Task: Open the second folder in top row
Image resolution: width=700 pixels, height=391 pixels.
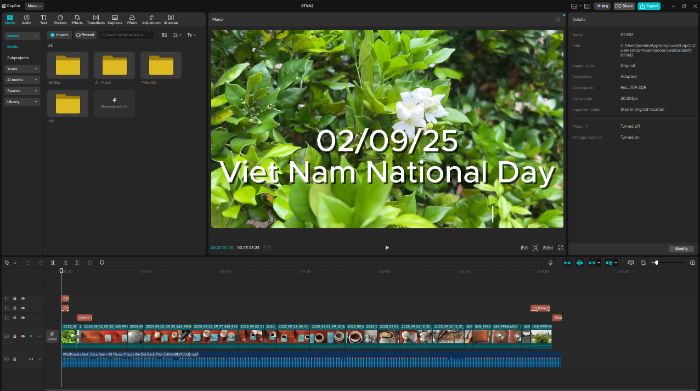Action: (x=114, y=66)
